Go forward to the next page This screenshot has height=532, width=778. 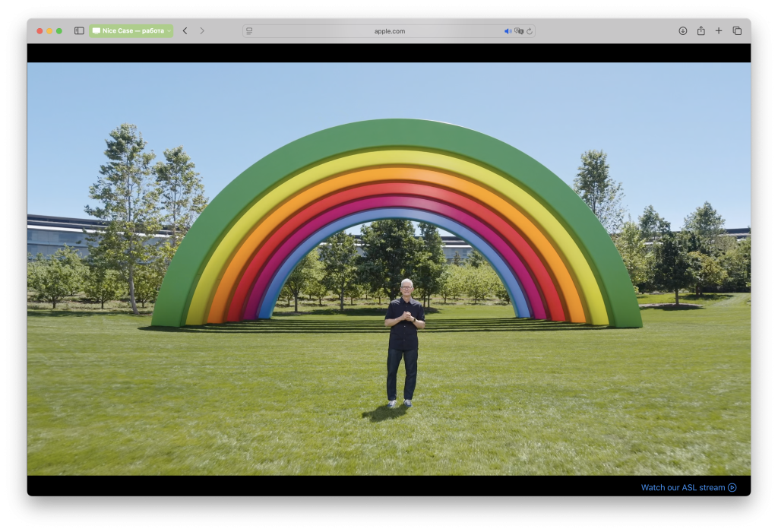[202, 30]
